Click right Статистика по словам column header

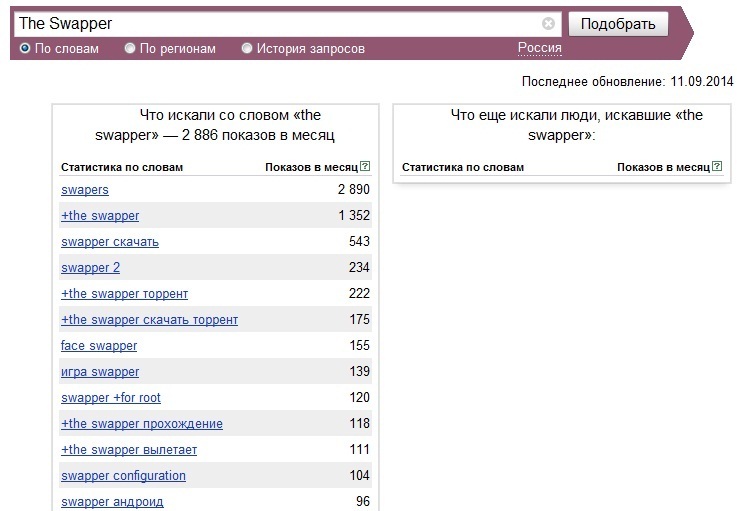463,167
